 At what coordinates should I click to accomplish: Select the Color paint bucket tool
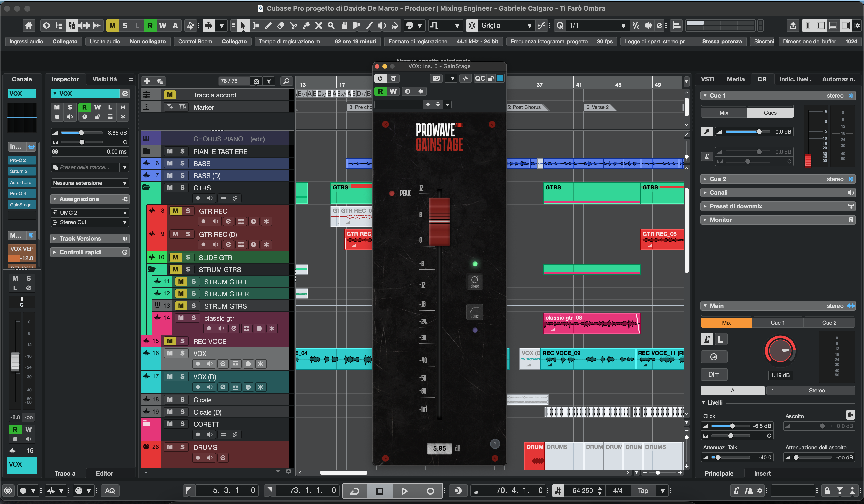coord(395,25)
